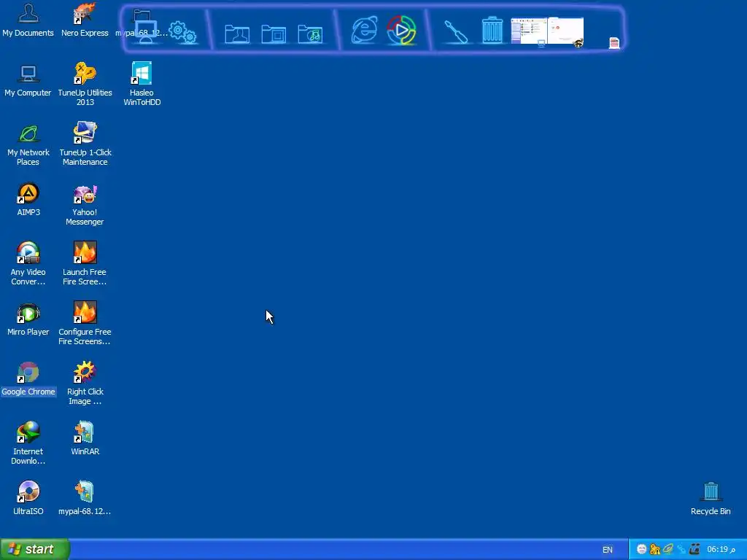This screenshot has height=560, width=747.
Task: Open the Right Click Image shortcut
Action: click(x=85, y=384)
